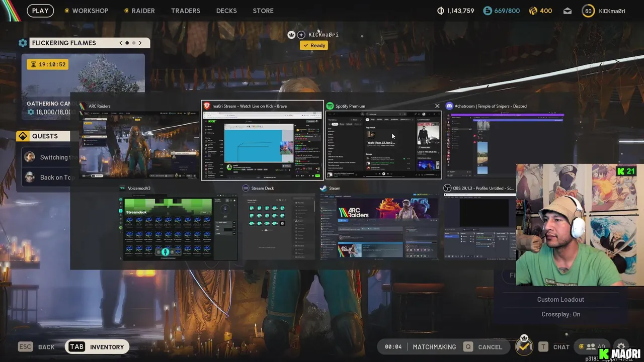This screenshot has width=644, height=362.
Task: Click the Steam icon in switcher title
Action: (x=323, y=188)
